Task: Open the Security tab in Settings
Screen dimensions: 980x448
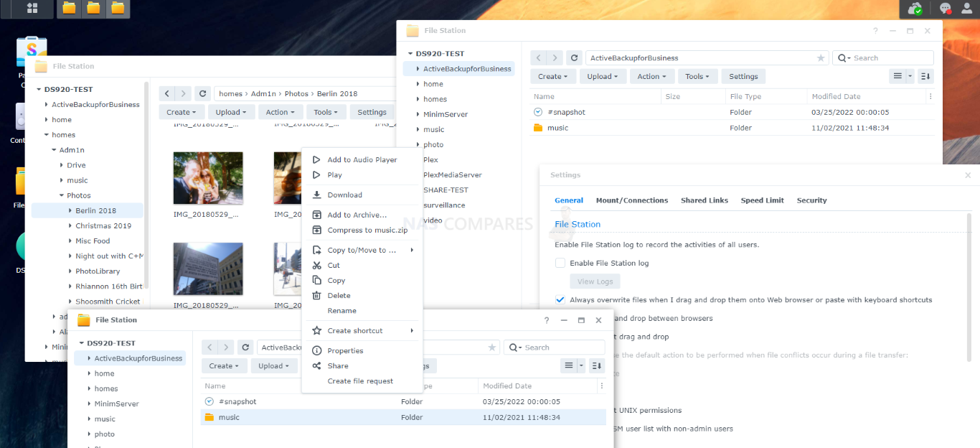Action: click(811, 200)
